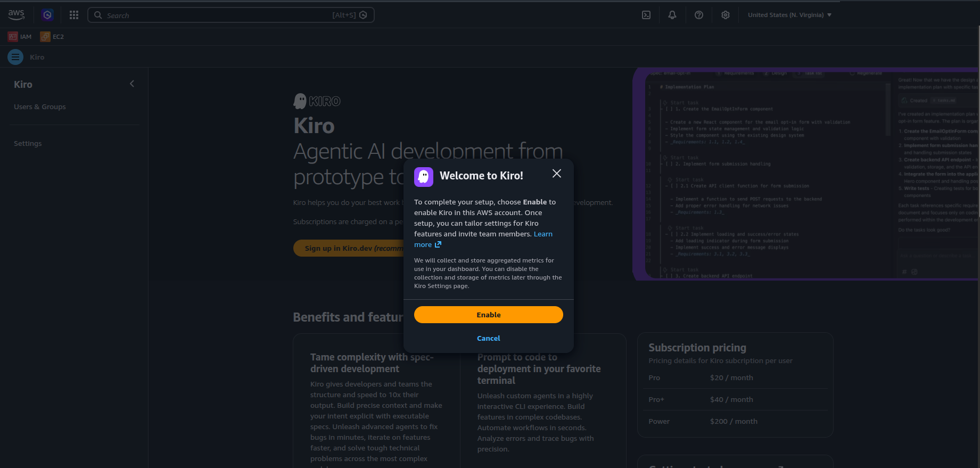Open the Kiro service shortcut icon in header
This screenshot has width=980, height=468.
pyautogui.click(x=47, y=15)
